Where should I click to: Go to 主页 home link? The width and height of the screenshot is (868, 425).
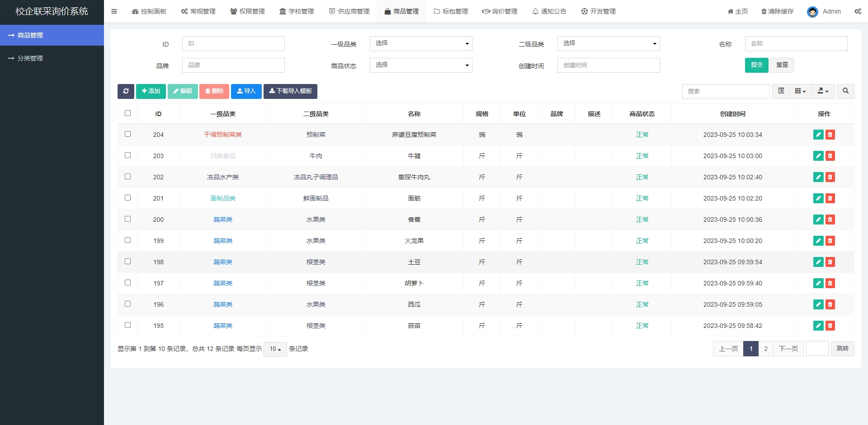737,11
